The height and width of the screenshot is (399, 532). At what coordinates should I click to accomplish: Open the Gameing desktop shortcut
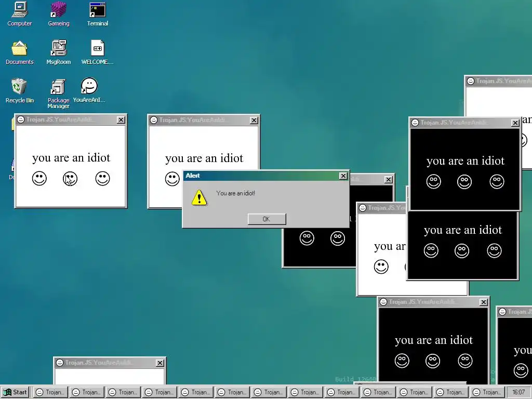(x=58, y=14)
